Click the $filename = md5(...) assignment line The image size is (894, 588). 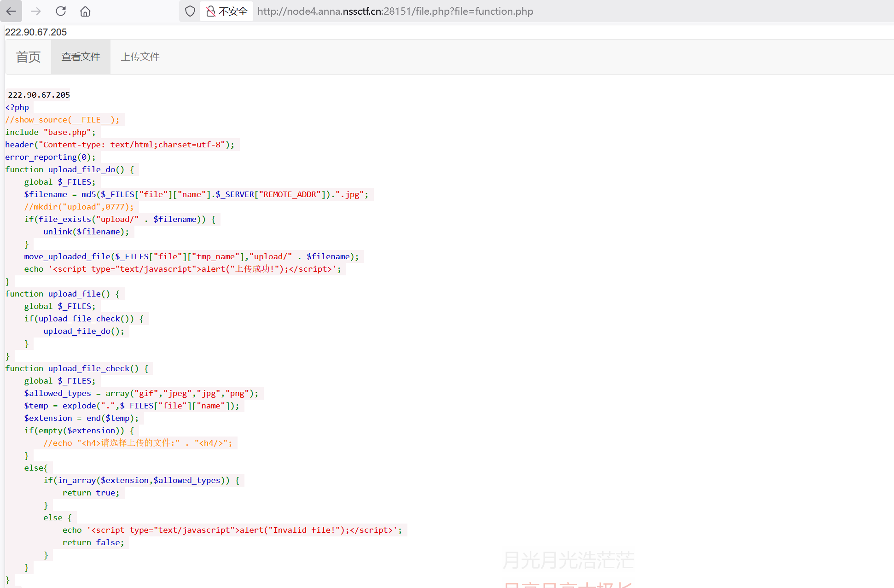click(196, 194)
